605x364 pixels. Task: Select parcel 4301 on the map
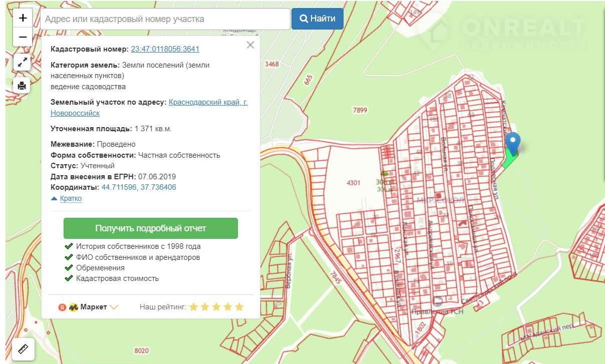[353, 183]
